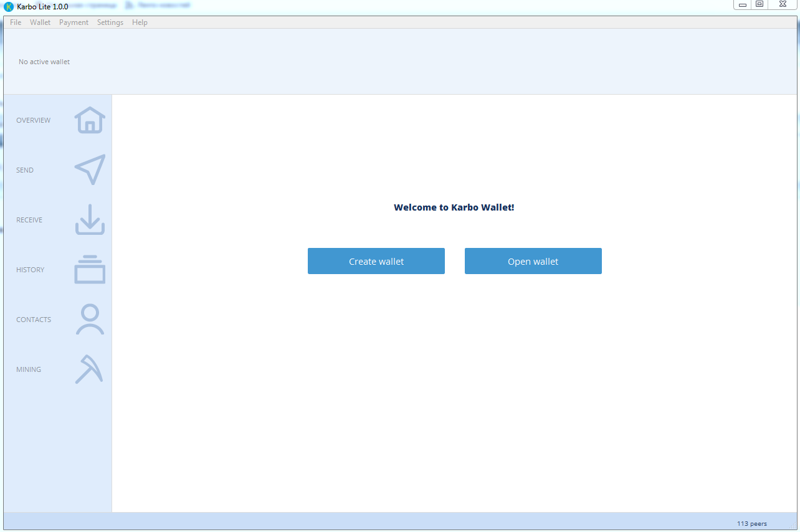Select the HISTORY sidebar label
Image resolution: width=800 pixels, height=532 pixels.
[x=31, y=270]
